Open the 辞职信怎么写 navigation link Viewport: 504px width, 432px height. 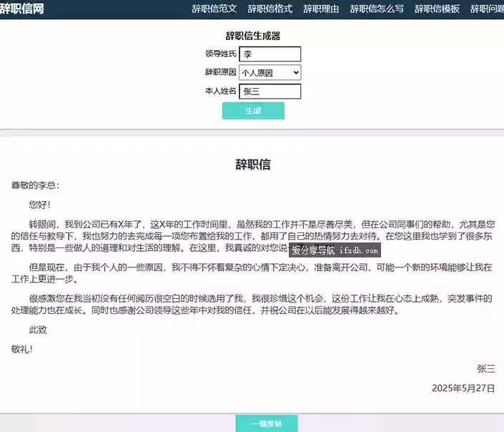click(377, 9)
